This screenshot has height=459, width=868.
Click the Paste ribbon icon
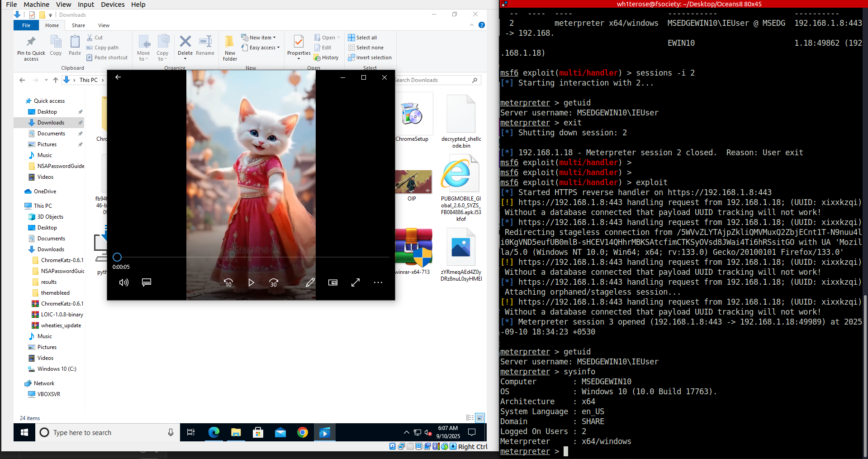click(x=75, y=46)
